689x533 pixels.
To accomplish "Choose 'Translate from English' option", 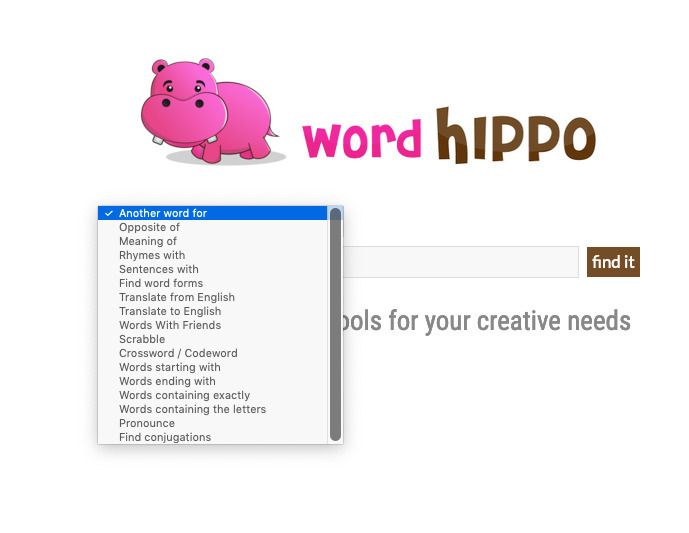I will pyautogui.click(x=177, y=297).
